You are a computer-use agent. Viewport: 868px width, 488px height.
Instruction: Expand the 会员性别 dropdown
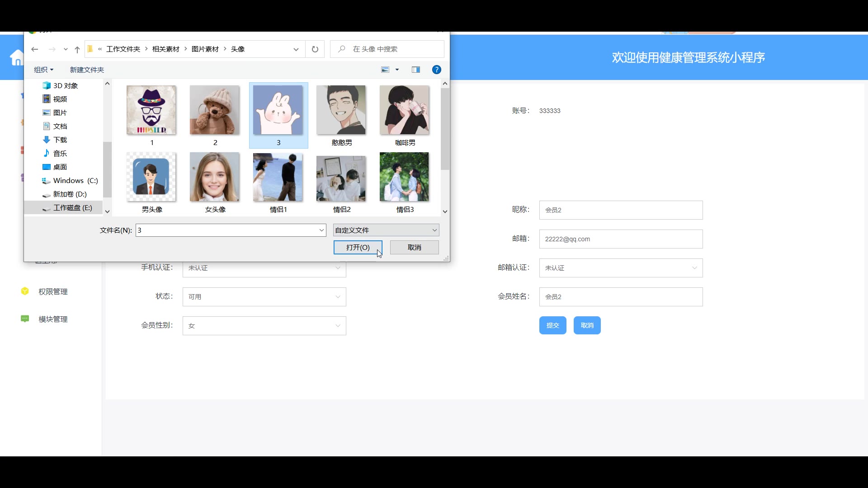point(264,326)
